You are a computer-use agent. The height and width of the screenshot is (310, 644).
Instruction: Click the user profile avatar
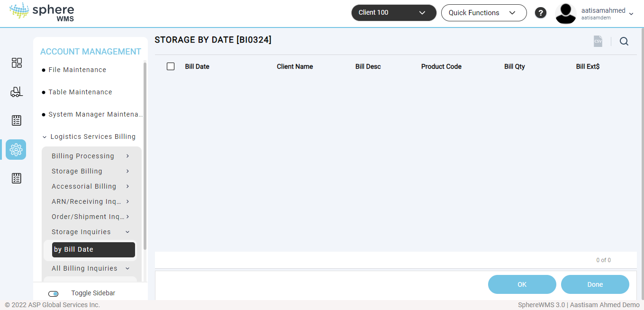[565, 13]
